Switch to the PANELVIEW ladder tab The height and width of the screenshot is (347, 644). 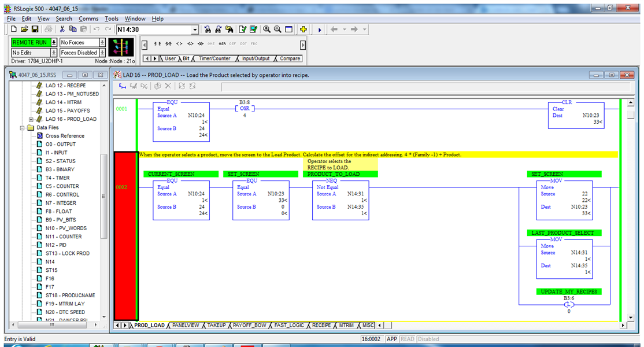[186, 326]
